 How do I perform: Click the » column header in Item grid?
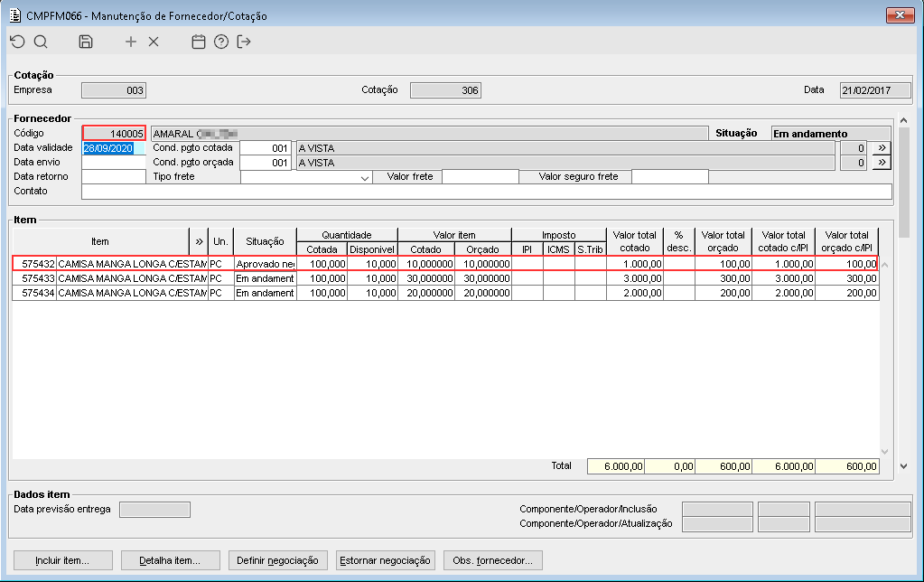[x=199, y=242]
